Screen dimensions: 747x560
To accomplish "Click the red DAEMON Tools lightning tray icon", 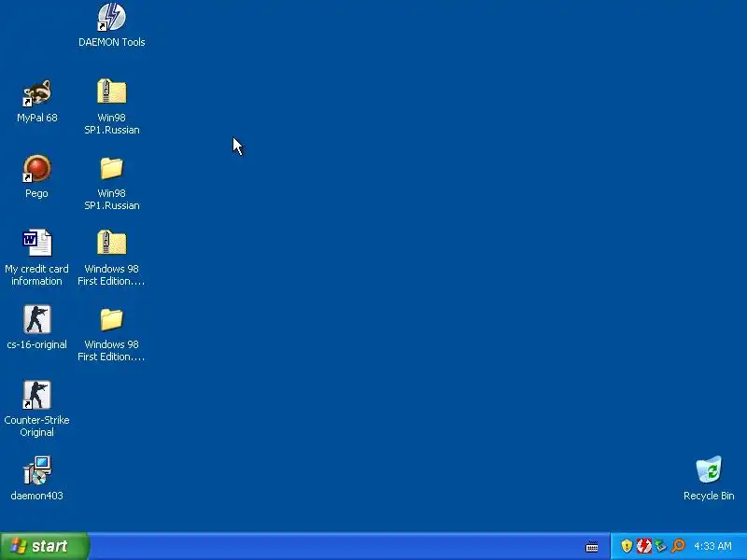I will coord(643,546).
